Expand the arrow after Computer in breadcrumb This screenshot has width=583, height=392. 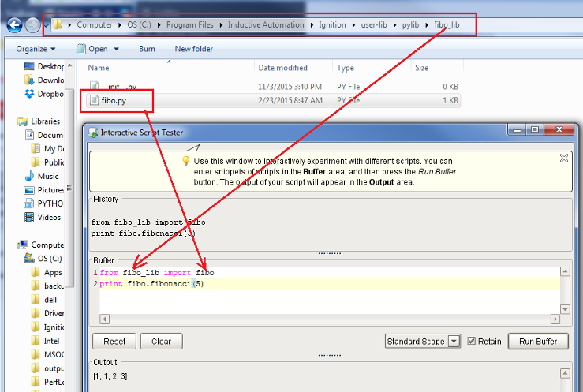120,25
